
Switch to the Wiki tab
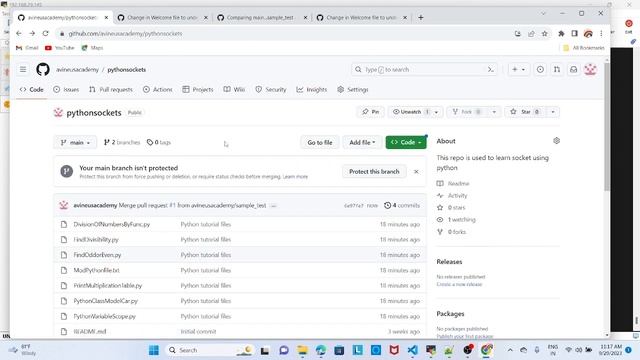[234, 89]
